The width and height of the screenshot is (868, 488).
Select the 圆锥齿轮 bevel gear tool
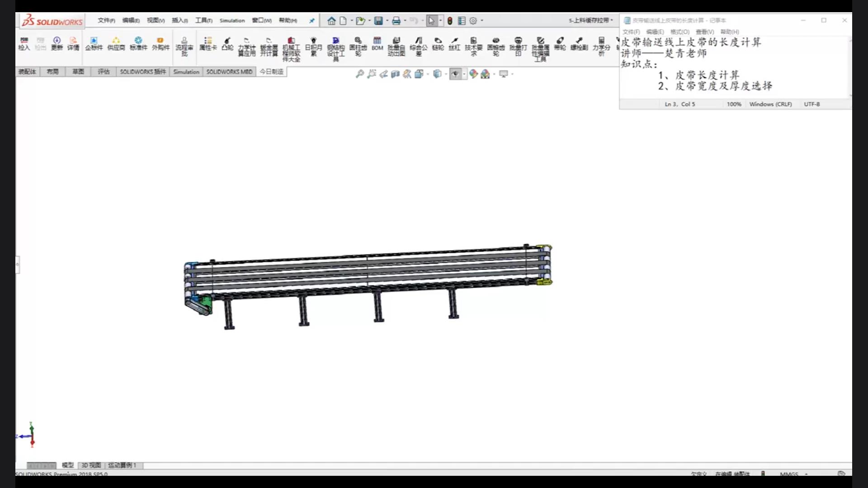tap(496, 47)
